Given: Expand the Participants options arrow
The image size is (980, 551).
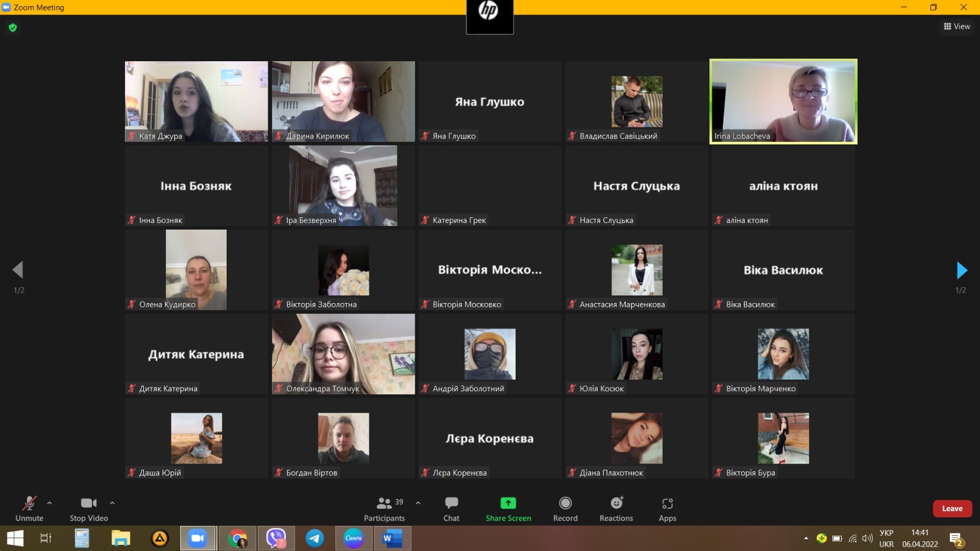Looking at the screenshot, I should (x=418, y=503).
